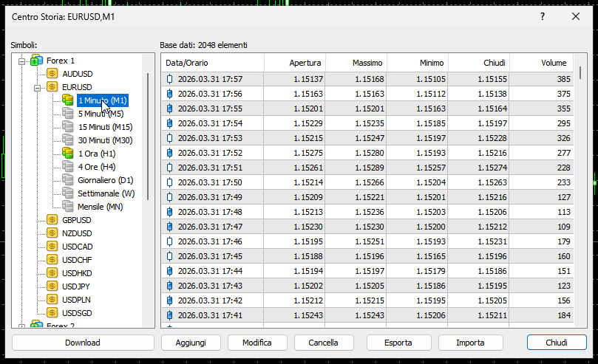The height and width of the screenshot is (364, 598).
Task: Click the Forex 1 group folder icon
Action: tap(37, 61)
